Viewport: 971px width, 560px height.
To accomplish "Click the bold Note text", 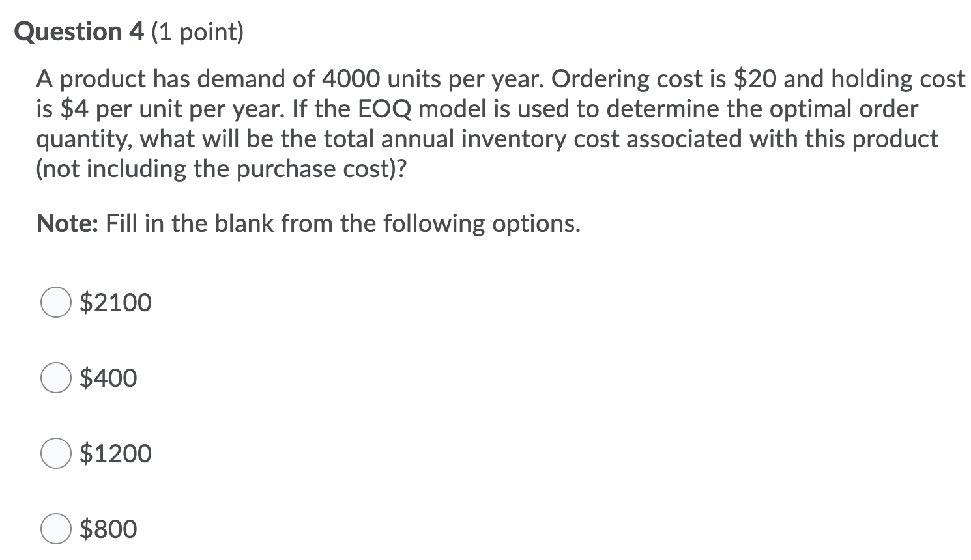I will (65, 223).
